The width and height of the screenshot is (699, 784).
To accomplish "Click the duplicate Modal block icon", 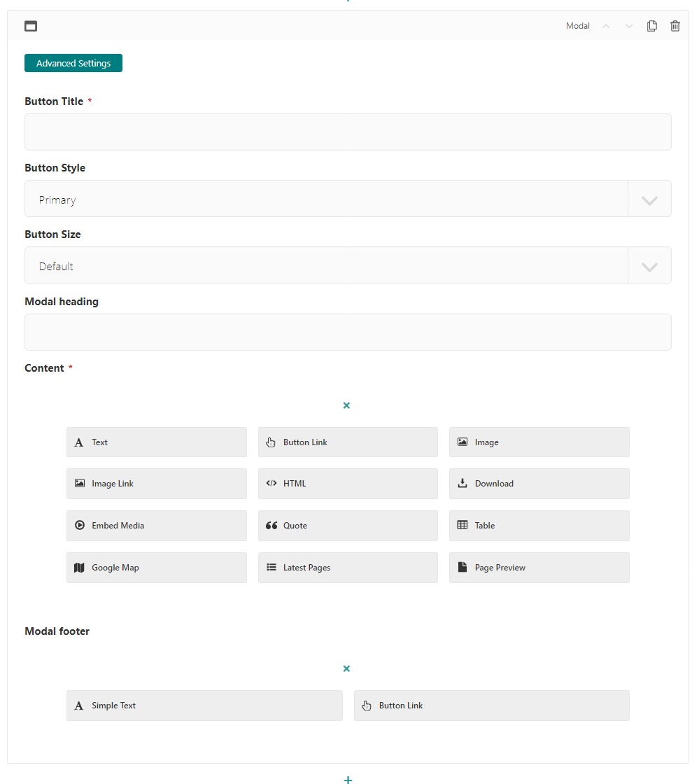I will 651,26.
